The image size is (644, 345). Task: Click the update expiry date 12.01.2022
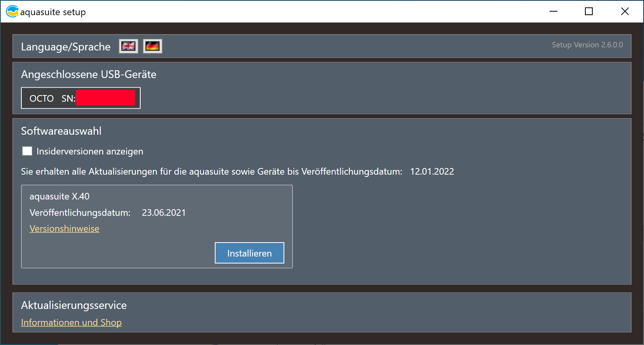point(432,172)
